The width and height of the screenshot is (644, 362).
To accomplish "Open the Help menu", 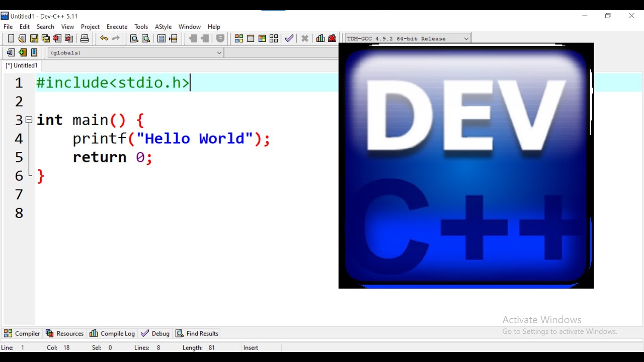I will (214, 27).
